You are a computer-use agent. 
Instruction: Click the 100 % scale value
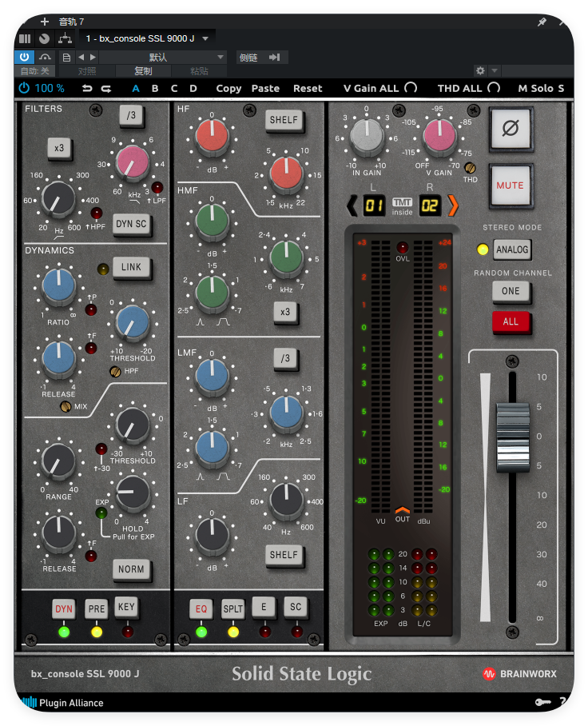(x=50, y=88)
